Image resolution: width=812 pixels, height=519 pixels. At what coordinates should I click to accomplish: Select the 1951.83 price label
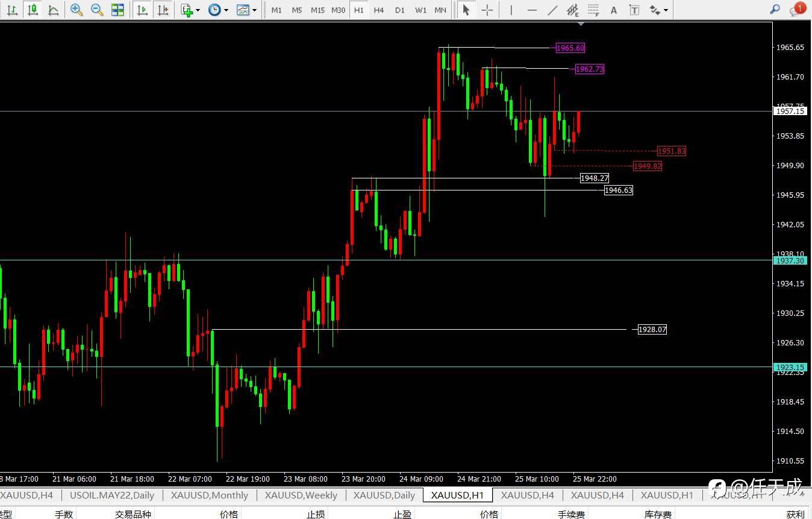point(671,151)
